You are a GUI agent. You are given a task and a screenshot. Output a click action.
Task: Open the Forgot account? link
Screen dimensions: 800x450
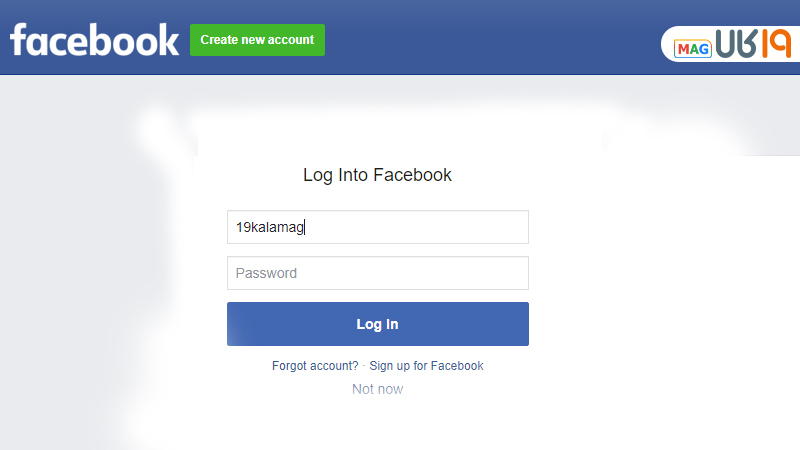coord(315,366)
